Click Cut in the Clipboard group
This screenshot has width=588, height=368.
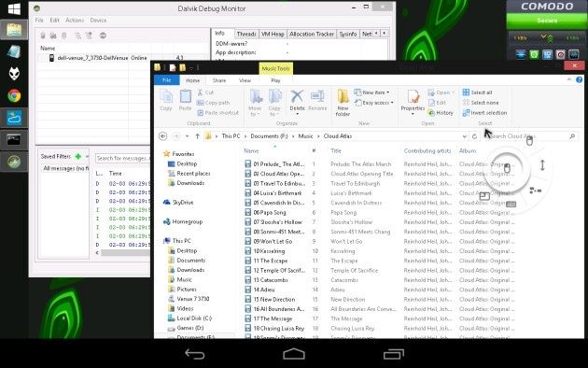(205, 92)
